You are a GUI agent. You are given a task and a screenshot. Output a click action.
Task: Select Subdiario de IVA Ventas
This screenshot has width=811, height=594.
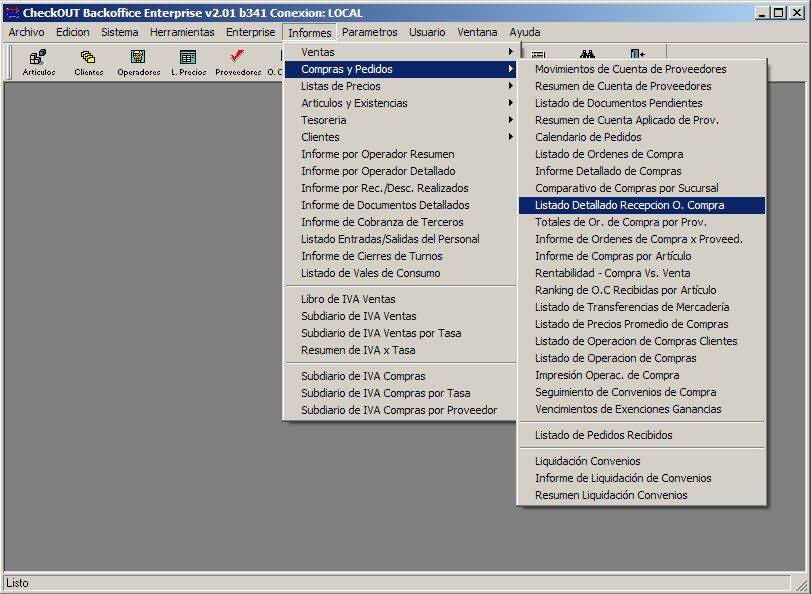pos(400,316)
